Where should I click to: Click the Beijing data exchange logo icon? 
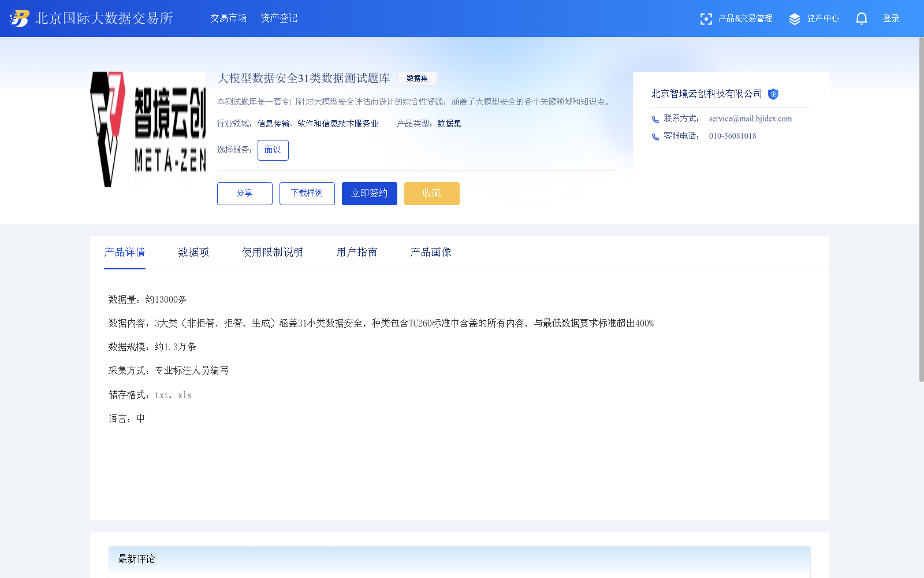tap(20, 18)
